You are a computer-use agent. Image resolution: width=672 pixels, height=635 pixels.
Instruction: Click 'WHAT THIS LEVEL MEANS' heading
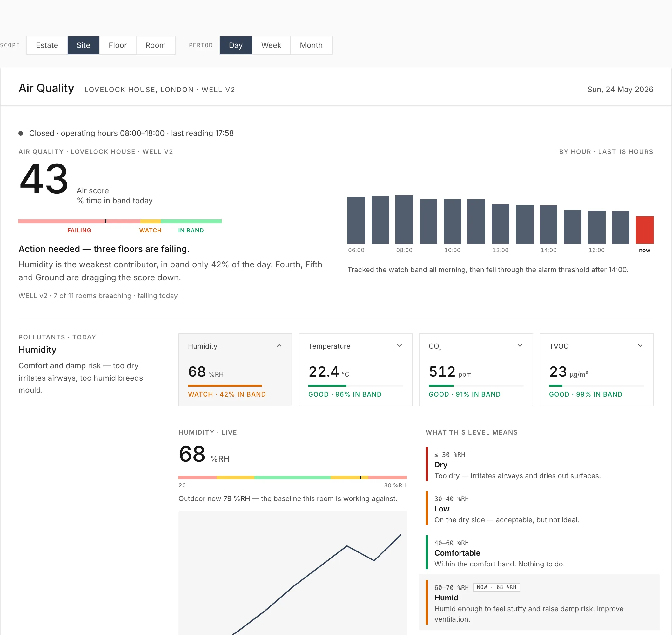click(x=472, y=432)
